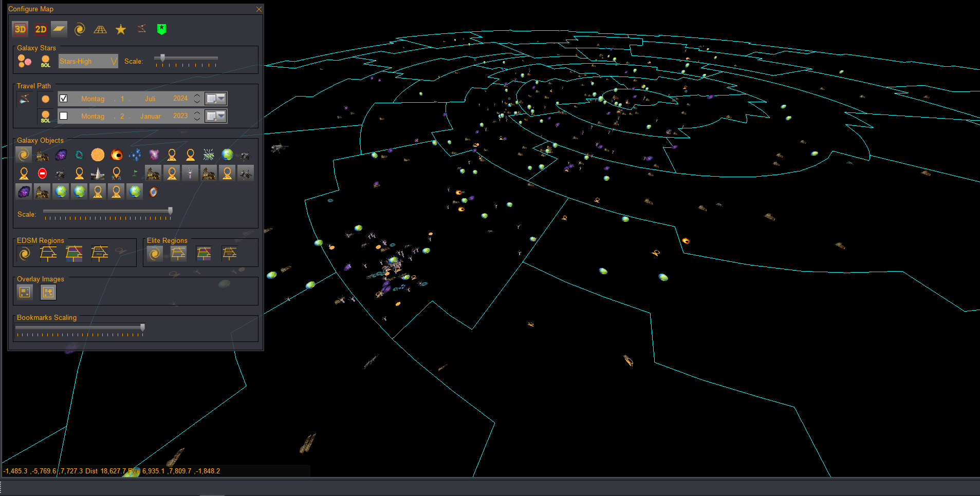Toggle the perspective grid display icon
980x496 pixels.
100,29
